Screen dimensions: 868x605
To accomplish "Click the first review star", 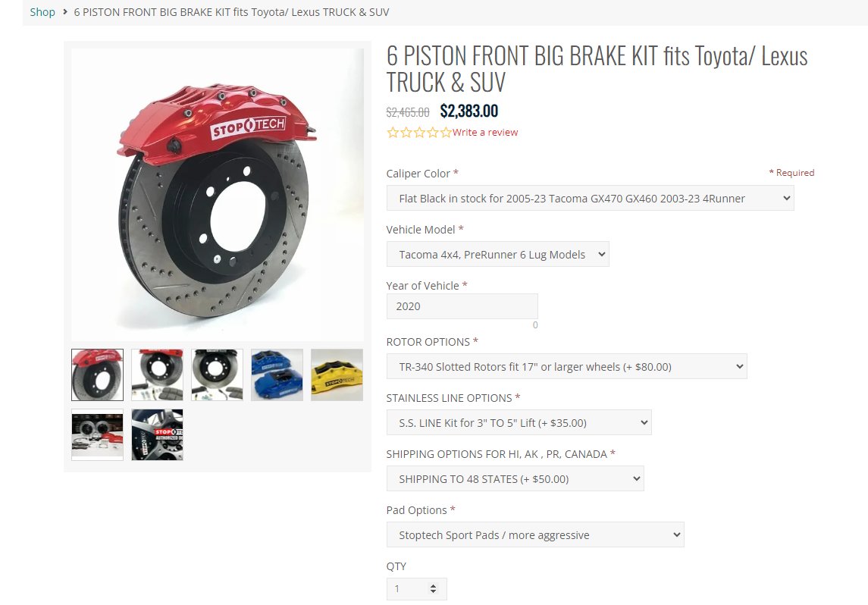I will point(393,132).
